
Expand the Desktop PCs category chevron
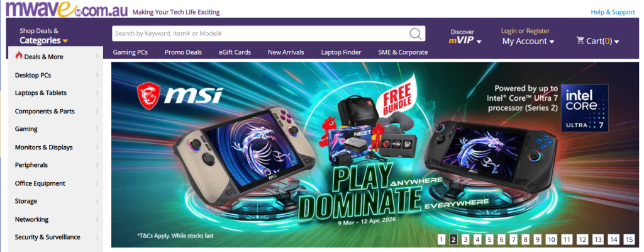pyautogui.click(x=97, y=75)
